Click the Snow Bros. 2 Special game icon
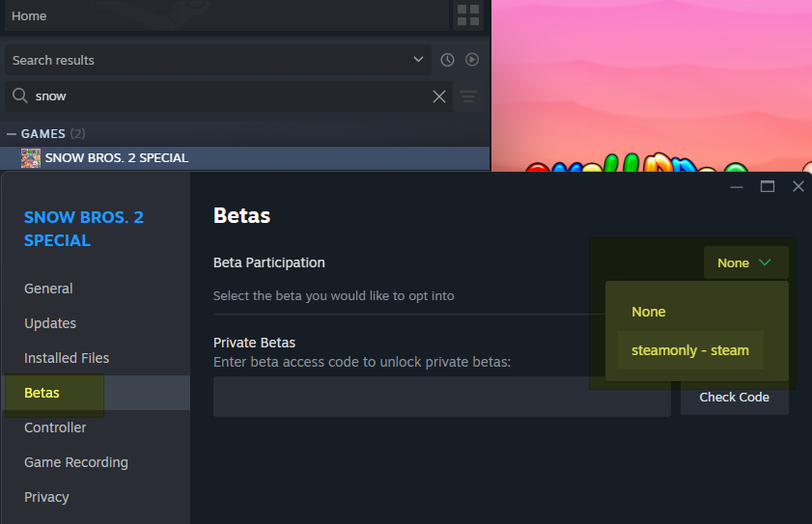 coord(31,158)
